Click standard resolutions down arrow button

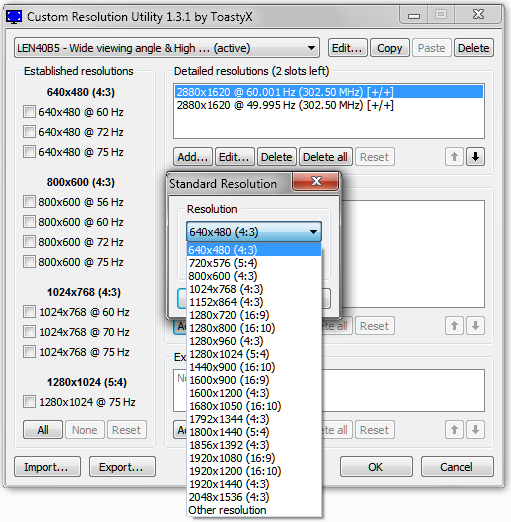(x=475, y=326)
